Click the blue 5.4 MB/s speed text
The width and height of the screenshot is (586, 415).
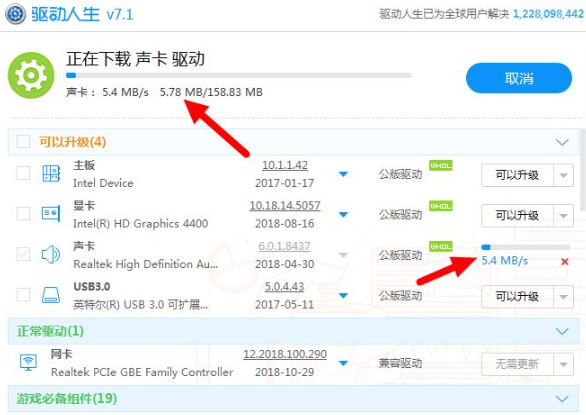click(x=505, y=261)
